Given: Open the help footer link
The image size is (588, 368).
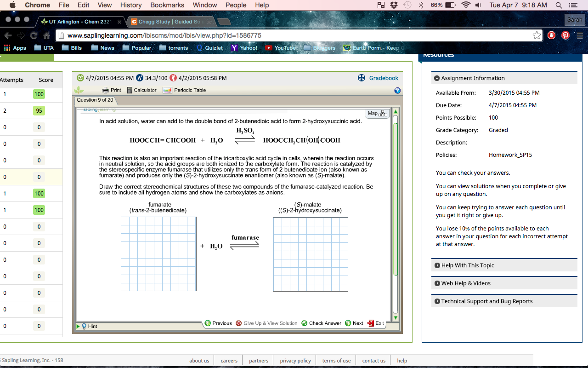Looking at the screenshot, I should 402,361.
